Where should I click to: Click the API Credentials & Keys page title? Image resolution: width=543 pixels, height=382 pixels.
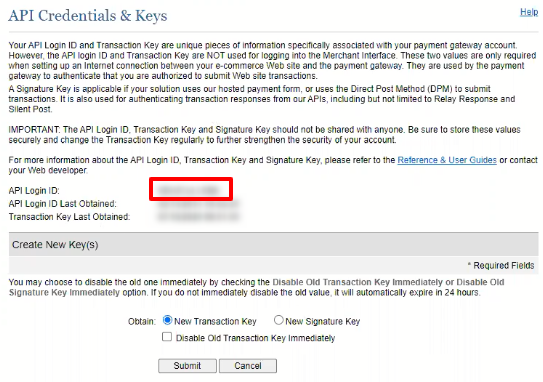(88, 16)
